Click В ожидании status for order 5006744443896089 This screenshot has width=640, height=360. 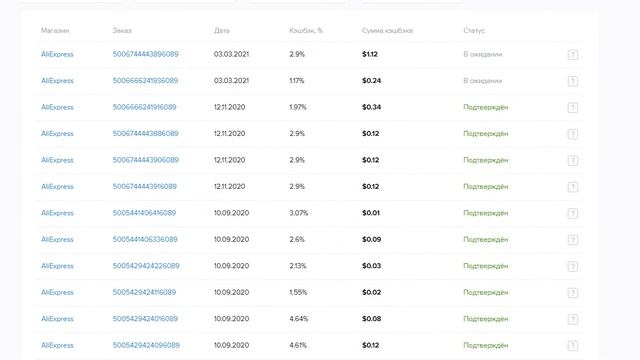(482, 54)
